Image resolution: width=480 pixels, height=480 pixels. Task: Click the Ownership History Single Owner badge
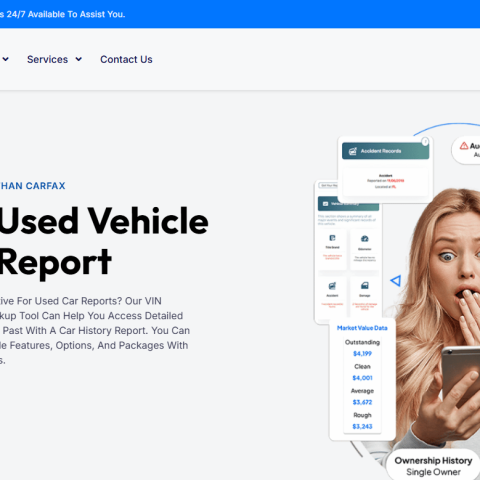433,466
